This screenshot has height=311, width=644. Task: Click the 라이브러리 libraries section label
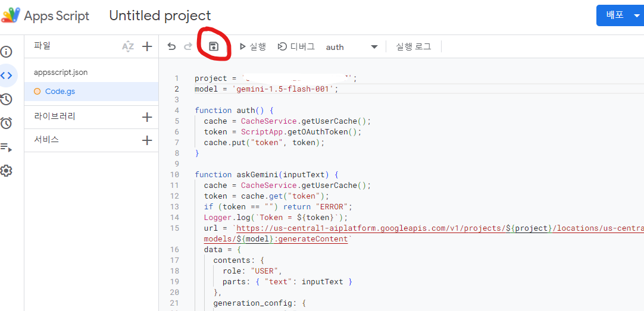55,117
